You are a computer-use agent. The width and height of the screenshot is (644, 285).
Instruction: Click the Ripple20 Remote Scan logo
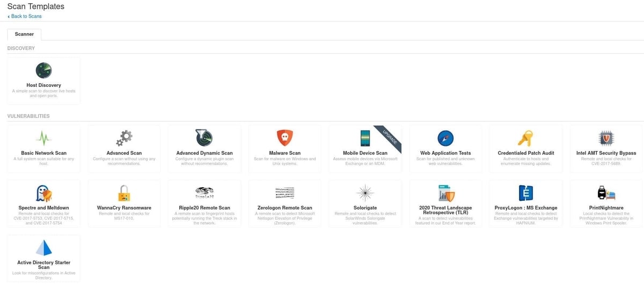pos(204,192)
